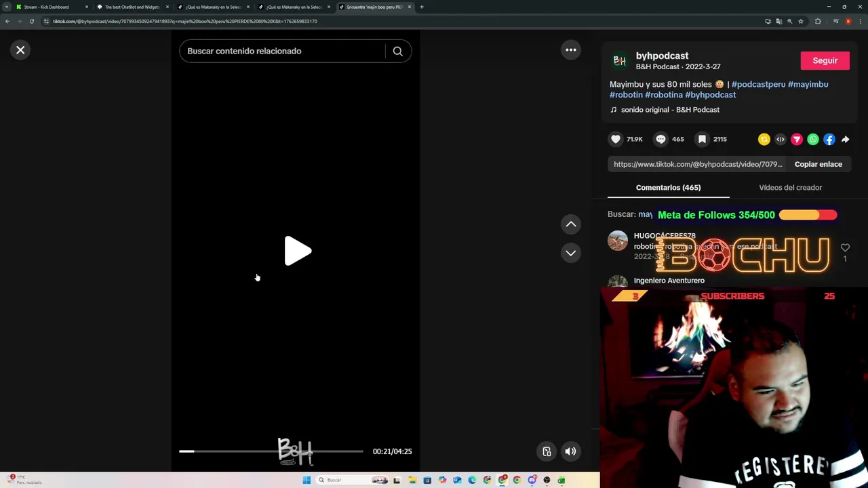
Task: Save the video with the bookmark icon
Action: click(703, 139)
